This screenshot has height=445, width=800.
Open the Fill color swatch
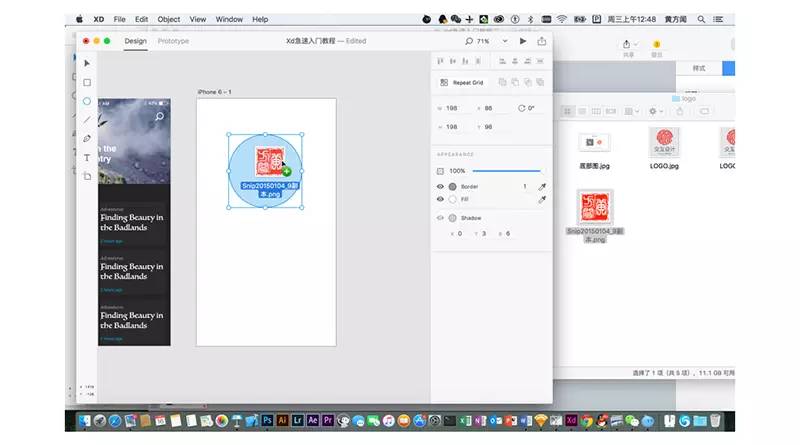click(453, 200)
